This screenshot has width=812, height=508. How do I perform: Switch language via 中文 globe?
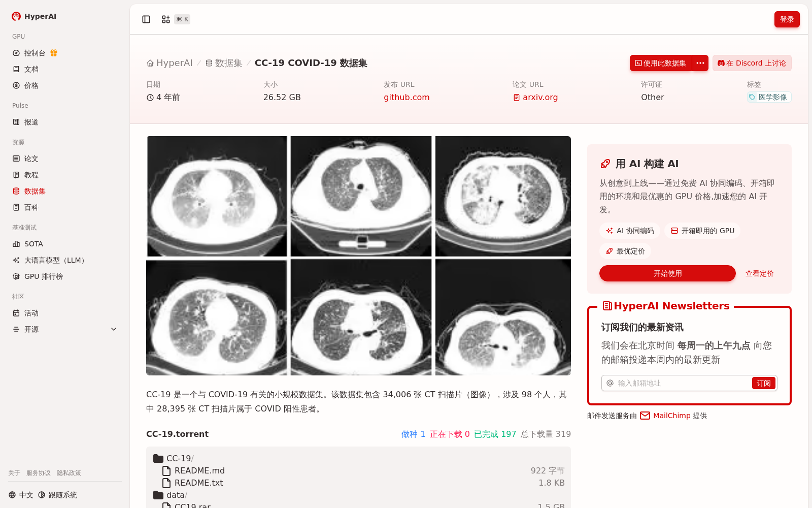point(21,495)
